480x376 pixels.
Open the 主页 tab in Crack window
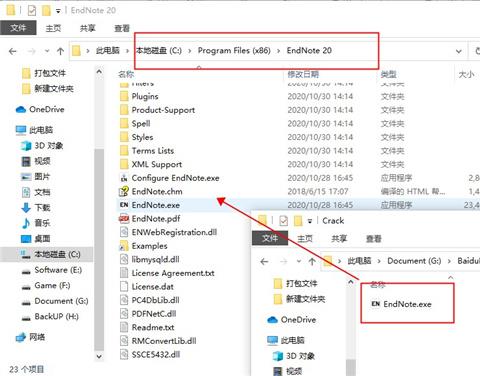305,239
